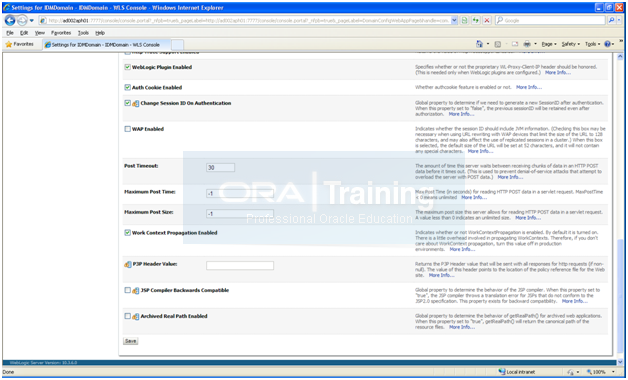Click the P3P Header Value text field

(240, 265)
